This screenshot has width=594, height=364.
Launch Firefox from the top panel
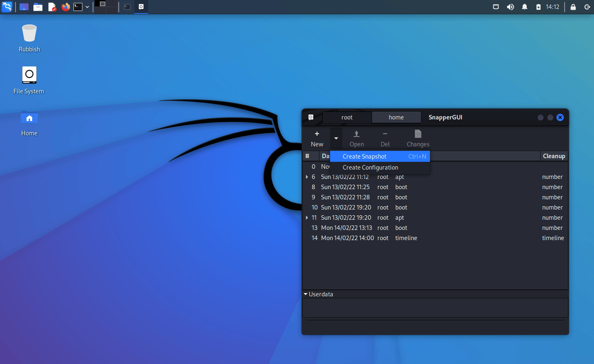(65, 7)
